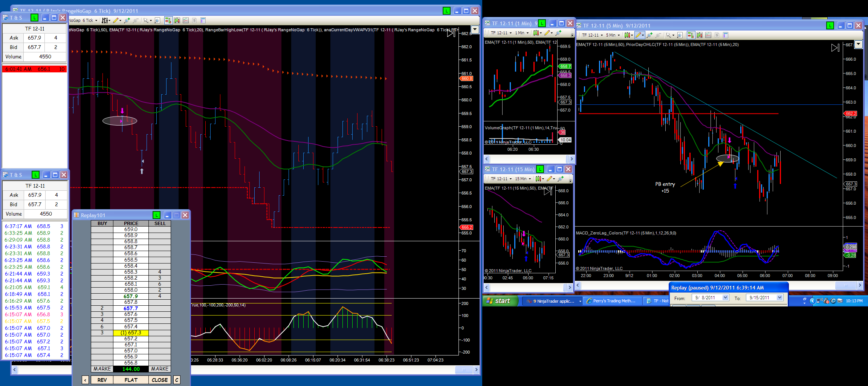Open Data Series icon in 5 Min chart
The height and width of the screenshot is (386, 868).
click(x=700, y=35)
